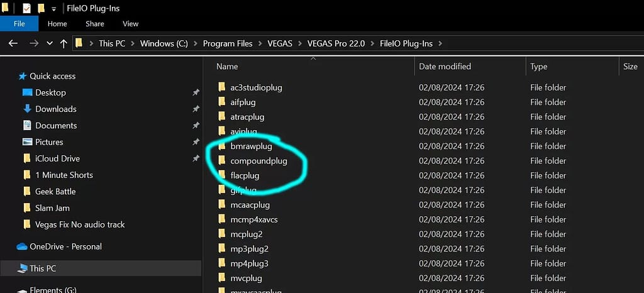
Task: Open the recent locations dropdown arrow
Action: (50, 43)
